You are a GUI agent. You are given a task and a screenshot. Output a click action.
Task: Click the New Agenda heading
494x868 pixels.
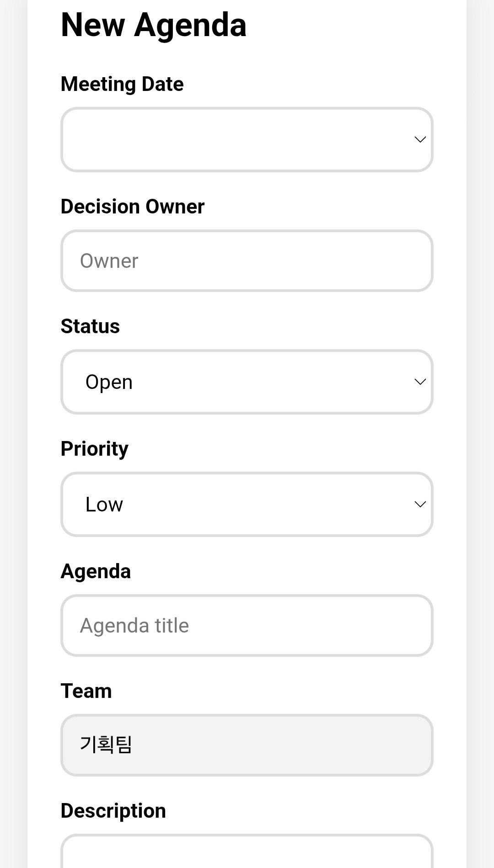[154, 25]
